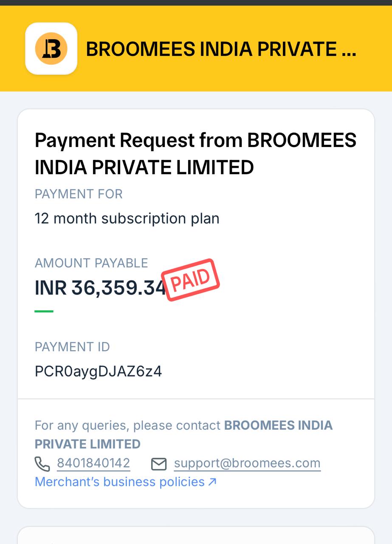This screenshot has height=544, width=392.
Task: Tap the green underline below the amount
Action: (x=44, y=312)
